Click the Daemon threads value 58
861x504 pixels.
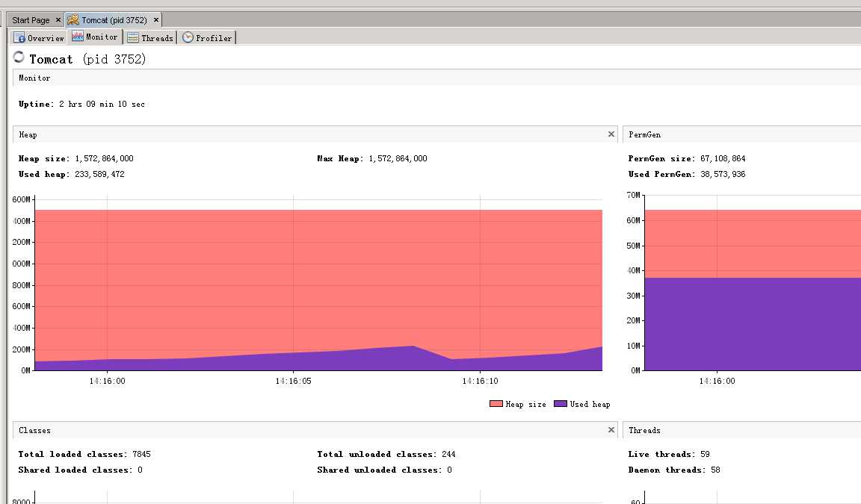point(715,470)
